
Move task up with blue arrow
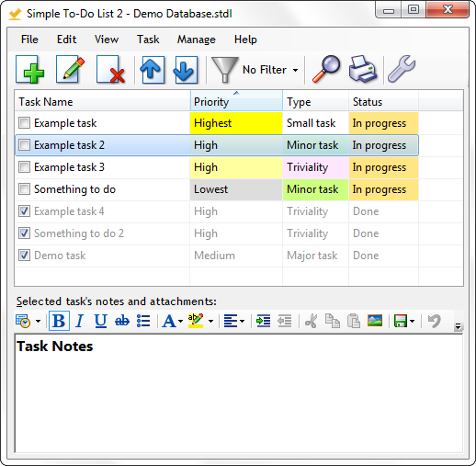tap(153, 70)
